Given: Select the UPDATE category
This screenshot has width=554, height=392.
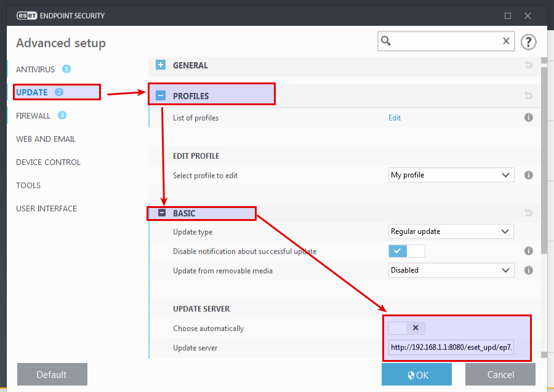Looking at the screenshot, I should coord(32,92).
